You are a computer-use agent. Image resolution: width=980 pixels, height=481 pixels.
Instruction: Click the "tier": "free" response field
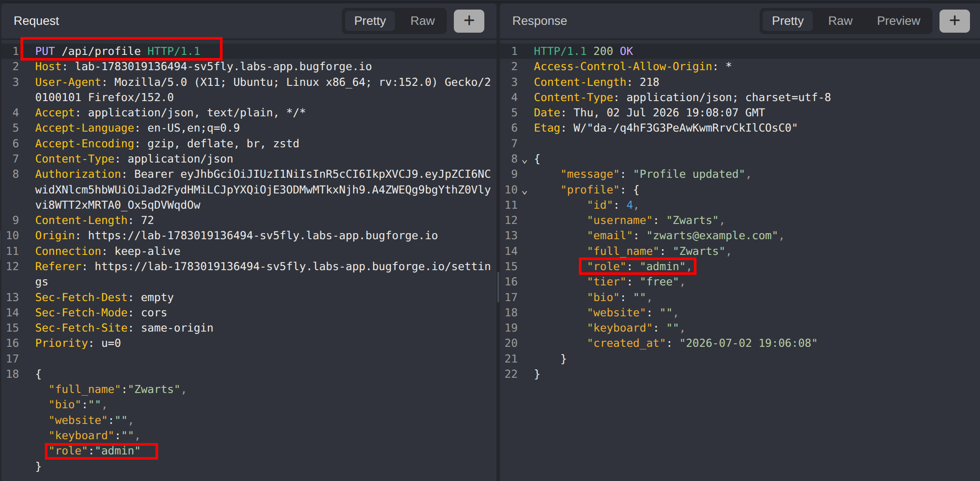pyautogui.click(x=636, y=281)
